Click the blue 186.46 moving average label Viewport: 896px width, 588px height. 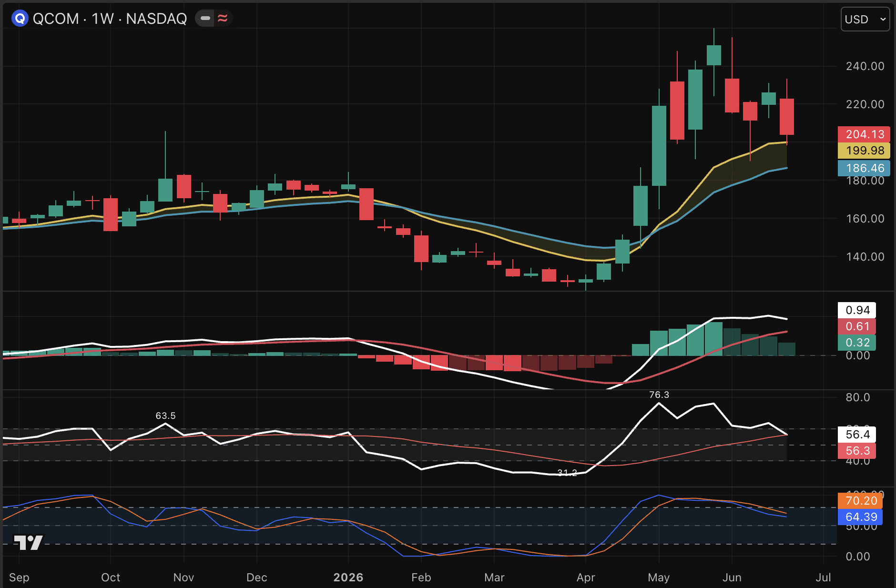click(x=864, y=168)
